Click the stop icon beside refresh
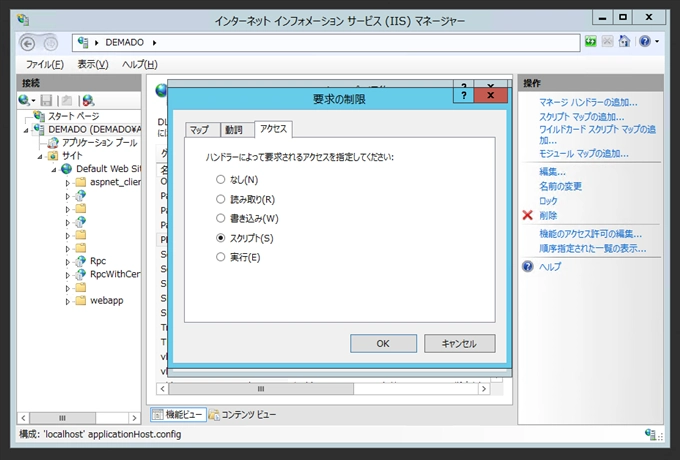Screen dimensions: 680x460 pyautogui.click(x=608, y=42)
